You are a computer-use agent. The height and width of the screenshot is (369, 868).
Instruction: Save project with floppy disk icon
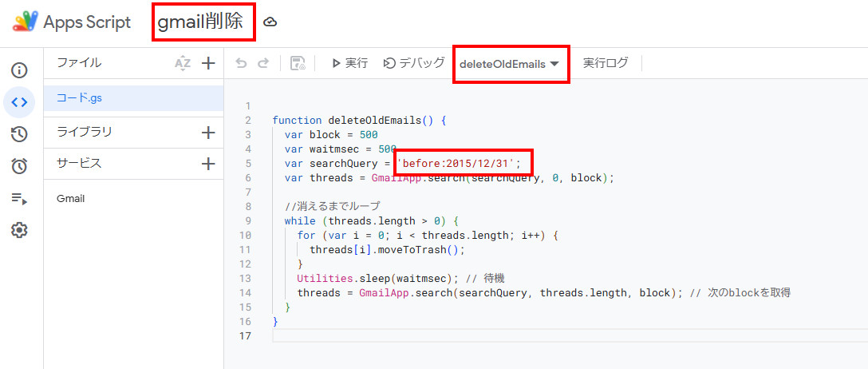click(298, 63)
